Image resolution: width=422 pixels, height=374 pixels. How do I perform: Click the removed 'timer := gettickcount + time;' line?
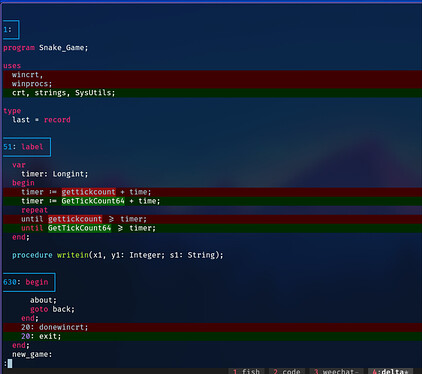(x=212, y=192)
